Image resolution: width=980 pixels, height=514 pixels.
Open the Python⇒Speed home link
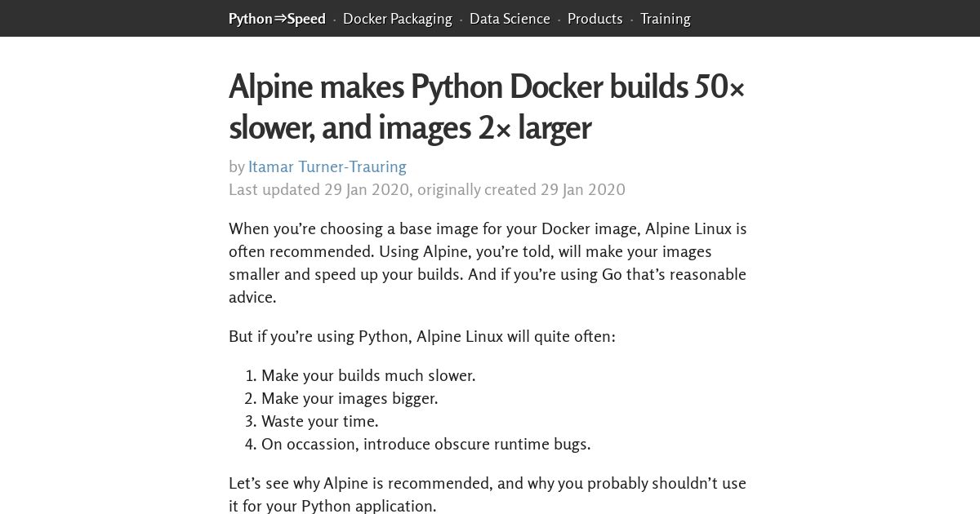pos(277,19)
